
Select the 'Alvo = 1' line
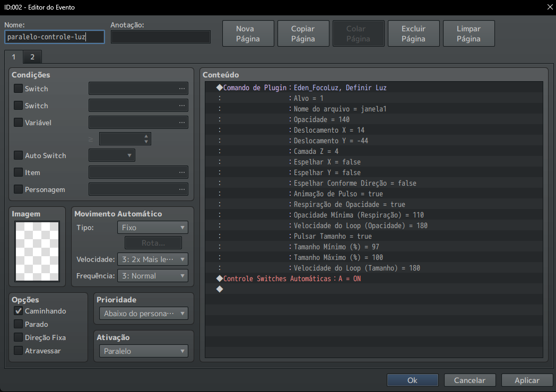[373, 98]
